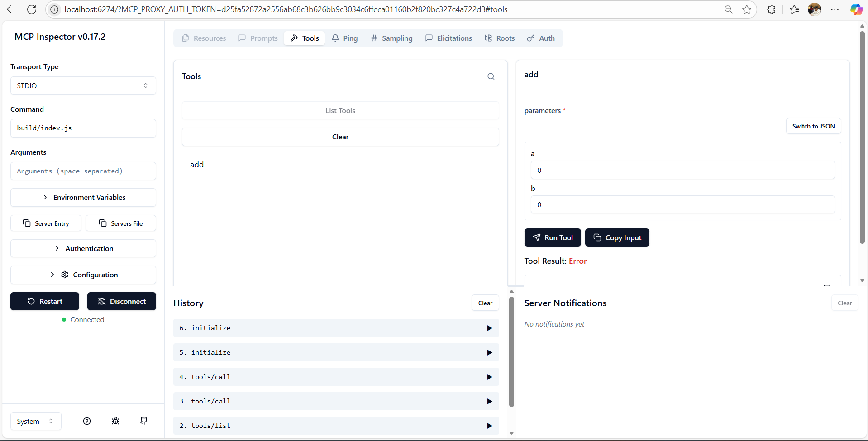Click the Run Tool button
868x441 pixels.
tap(552, 237)
